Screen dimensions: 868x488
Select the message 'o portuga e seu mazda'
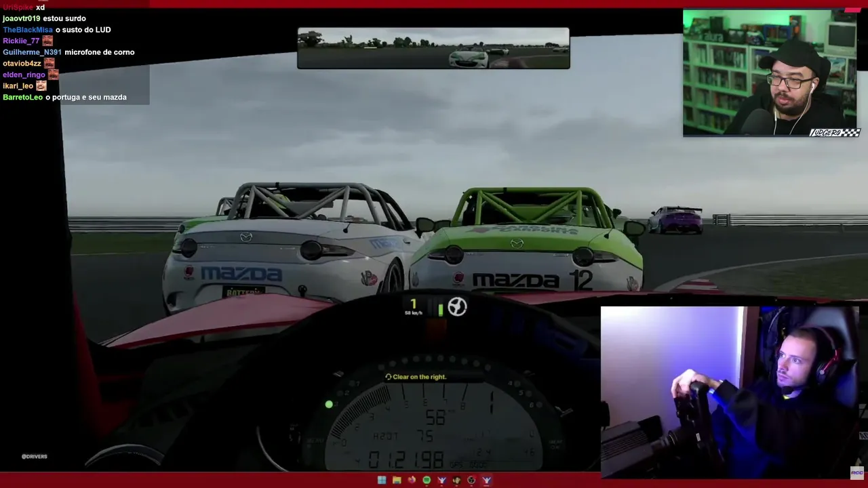pos(86,97)
